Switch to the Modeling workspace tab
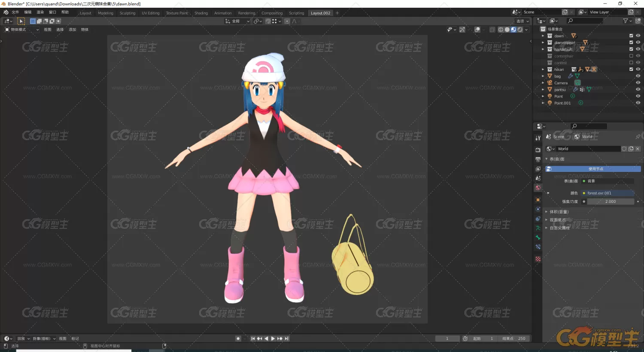This screenshot has width=644, height=352. (105, 13)
